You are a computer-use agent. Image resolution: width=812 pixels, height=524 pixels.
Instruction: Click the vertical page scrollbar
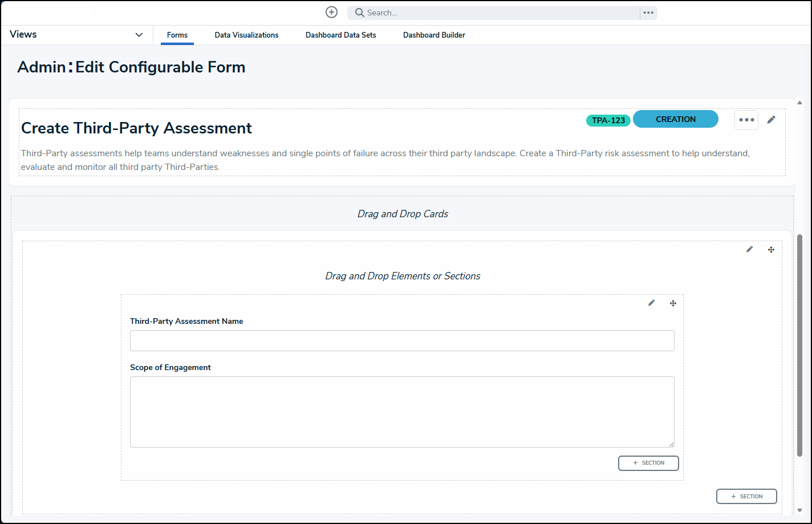point(799,342)
